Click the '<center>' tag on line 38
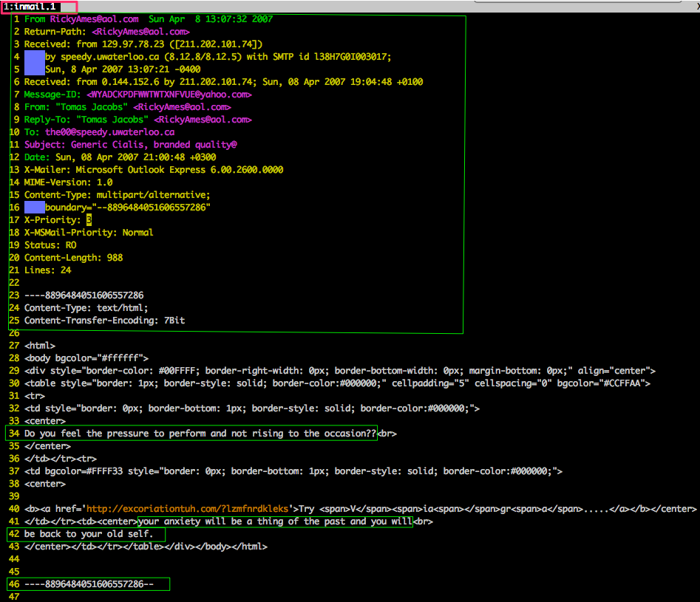Image resolution: width=700 pixels, height=602 pixels. click(44, 484)
